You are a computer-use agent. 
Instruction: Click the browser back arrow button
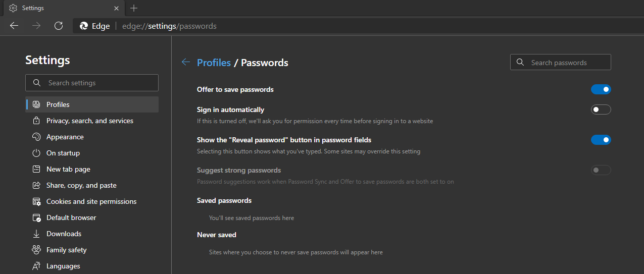click(14, 26)
